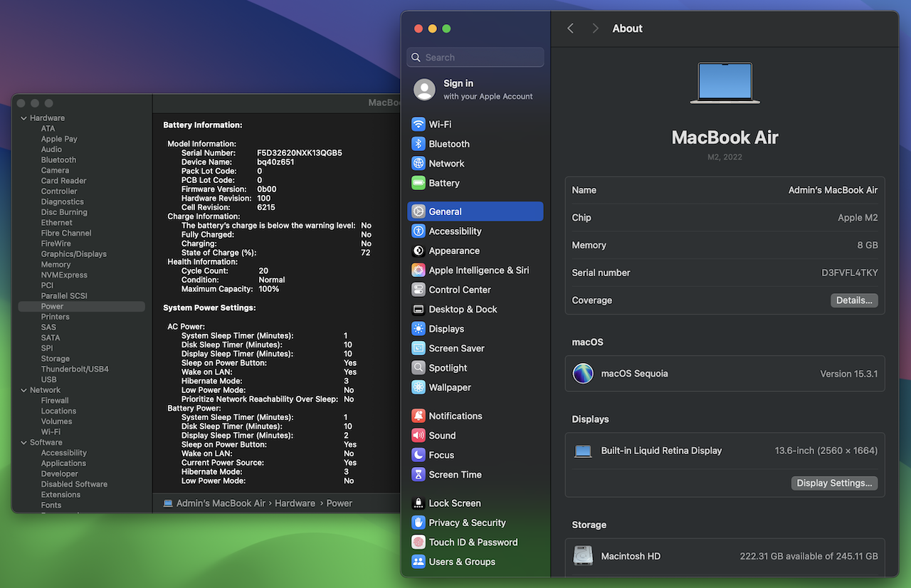The width and height of the screenshot is (911, 588).
Task: Select Thunderbolt/USB4 in Hardware list
Action: coord(75,369)
